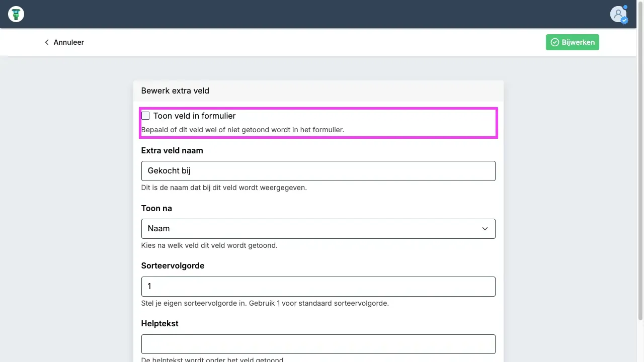The height and width of the screenshot is (362, 644).
Task: Click the "Extra veld naam" field label
Action: [x=172, y=150]
